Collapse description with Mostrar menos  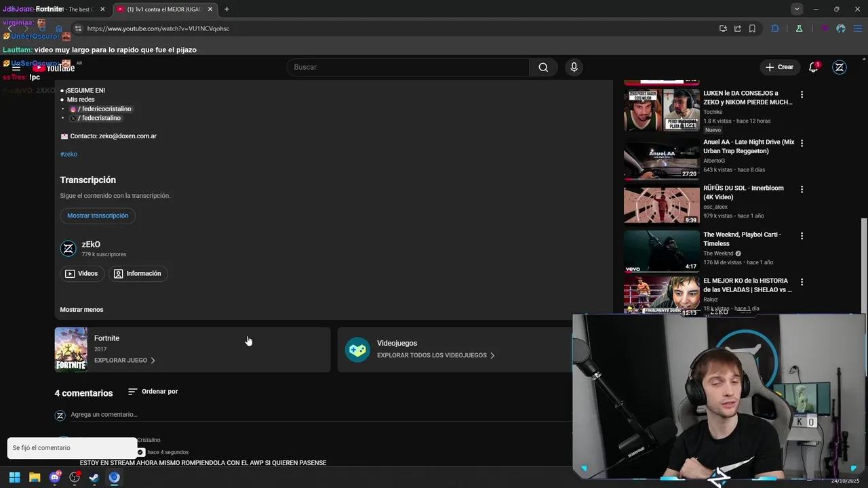(81, 310)
